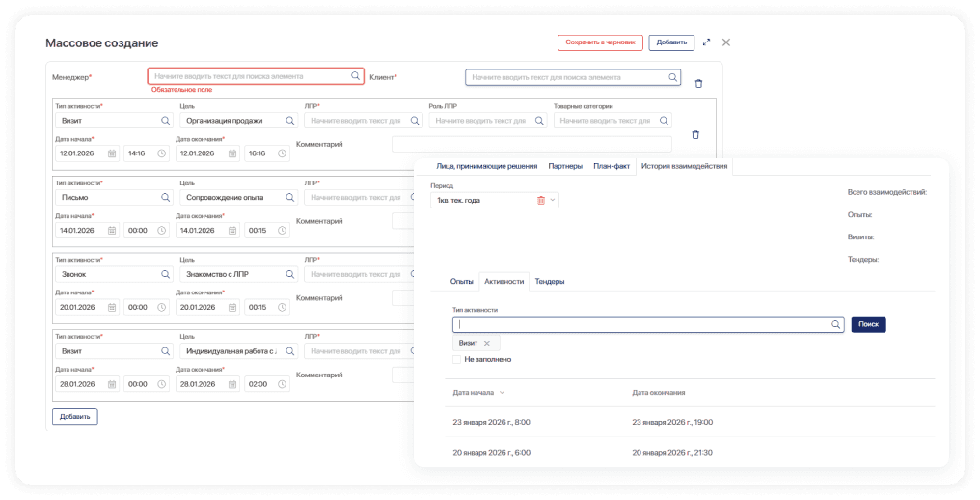Sort by Дата начала column arrow

click(502, 393)
